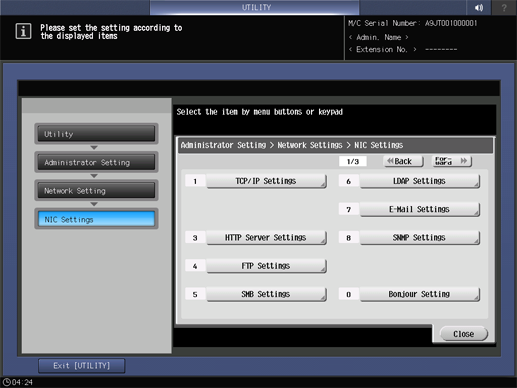Open SMB Settings
This screenshot has height=388, width=517.
[266, 294]
